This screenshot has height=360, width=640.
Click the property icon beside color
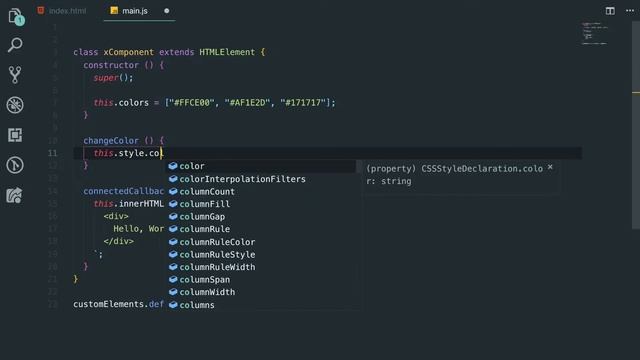pyautogui.click(x=173, y=166)
